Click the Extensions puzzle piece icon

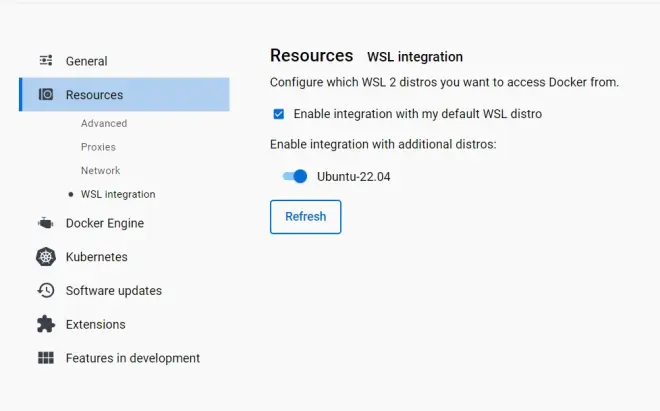pos(46,324)
